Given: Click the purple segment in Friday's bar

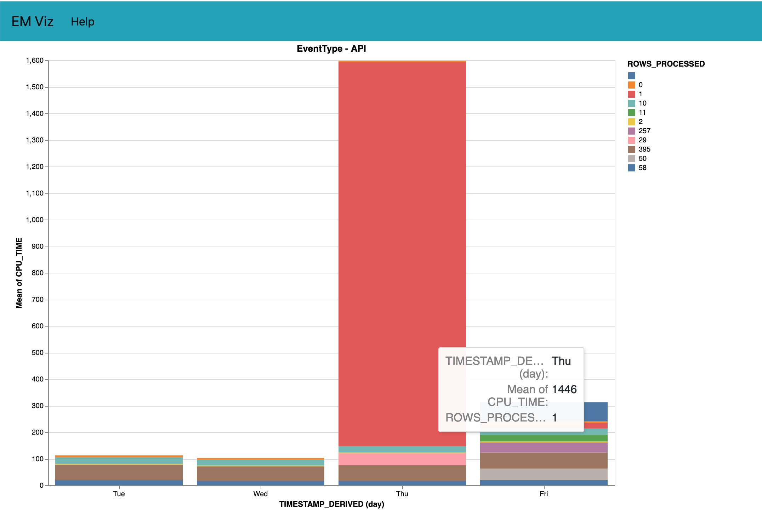Looking at the screenshot, I should click(x=544, y=448).
